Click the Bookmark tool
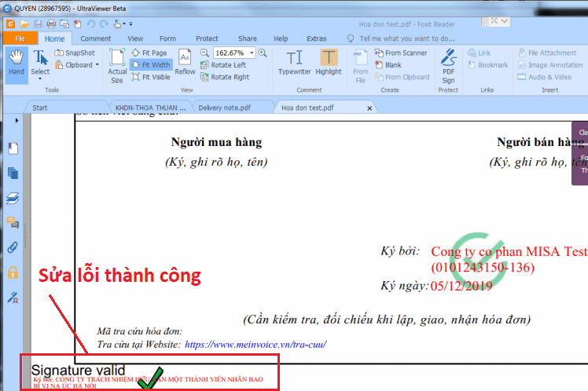The height and width of the screenshot is (391, 588). coord(488,65)
